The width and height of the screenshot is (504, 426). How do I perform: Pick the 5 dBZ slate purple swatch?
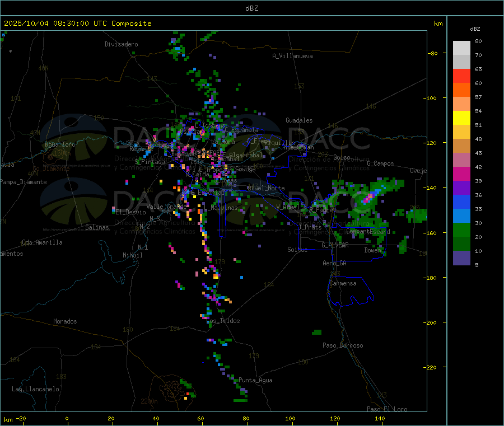(x=461, y=258)
